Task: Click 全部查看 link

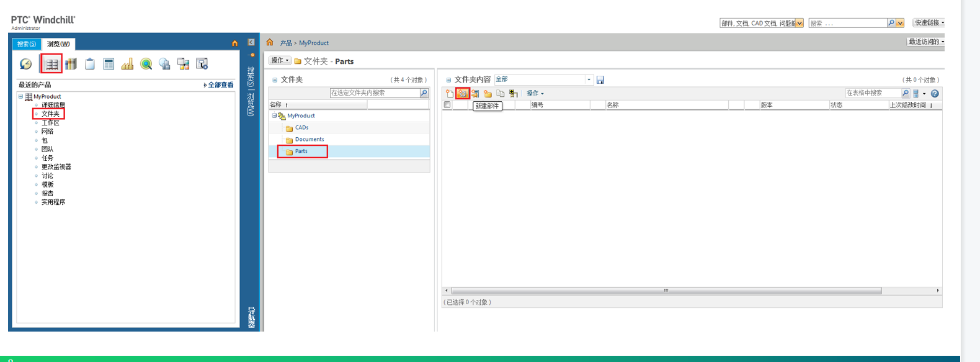Action: (220, 84)
